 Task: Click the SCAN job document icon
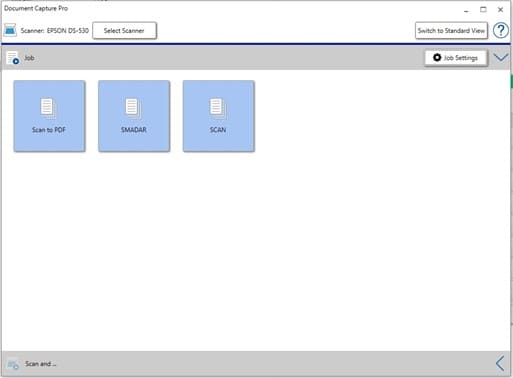218,108
